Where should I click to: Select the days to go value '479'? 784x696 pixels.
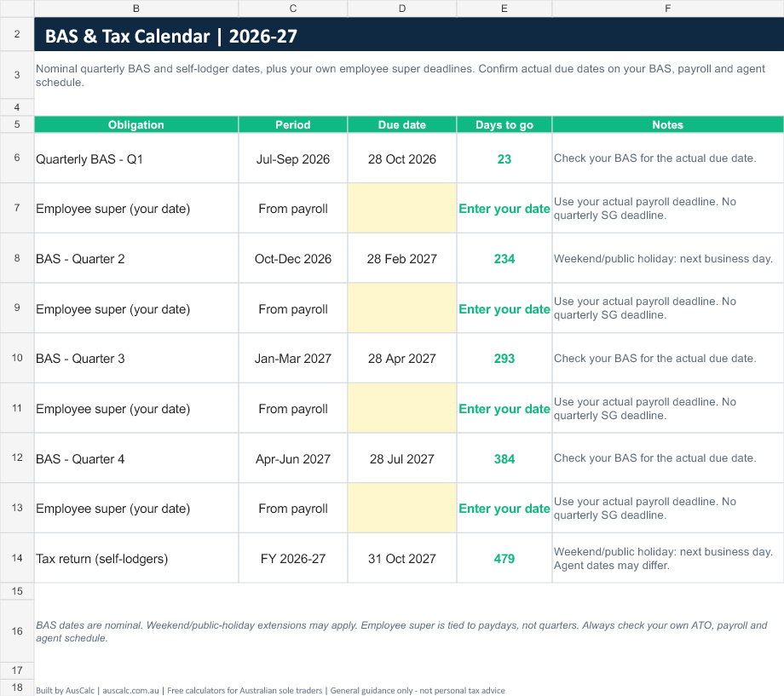click(504, 558)
